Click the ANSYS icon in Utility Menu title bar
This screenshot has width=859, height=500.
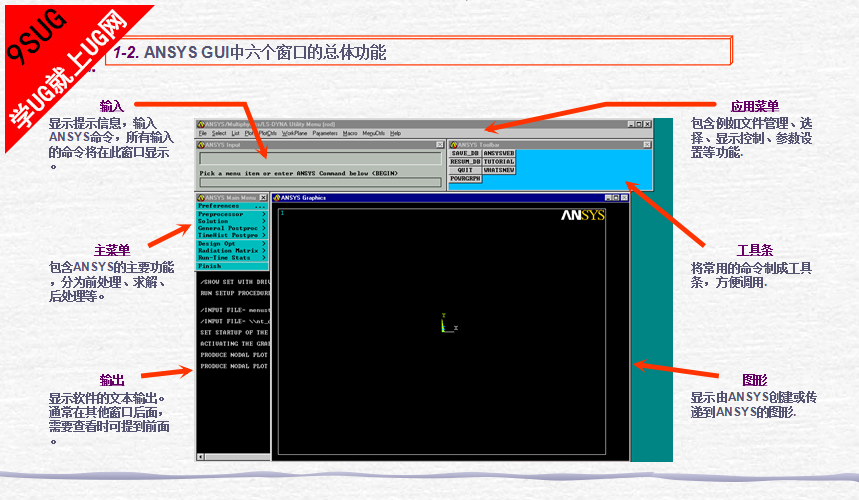[201, 124]
